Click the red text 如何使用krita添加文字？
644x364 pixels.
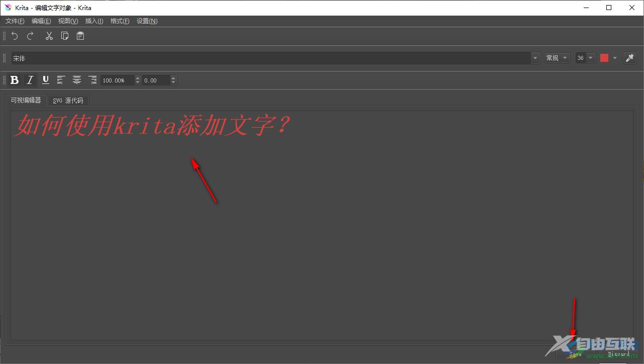click(x=152, y=126)
